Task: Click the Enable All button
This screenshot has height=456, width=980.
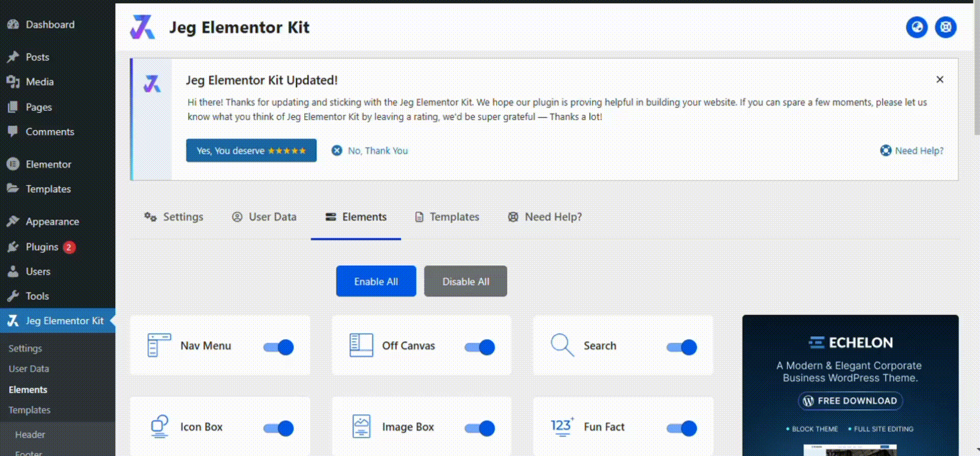Action: point(376,281)
